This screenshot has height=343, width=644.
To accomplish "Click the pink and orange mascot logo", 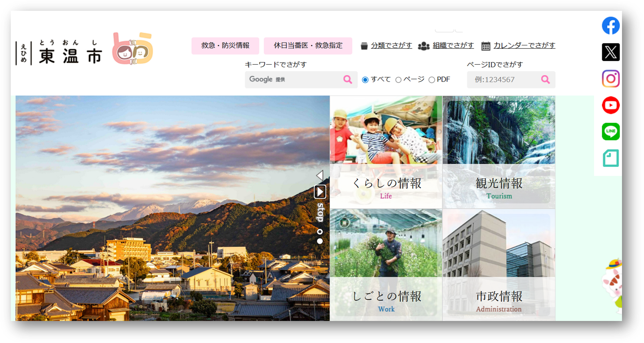I will click(132, 48).
